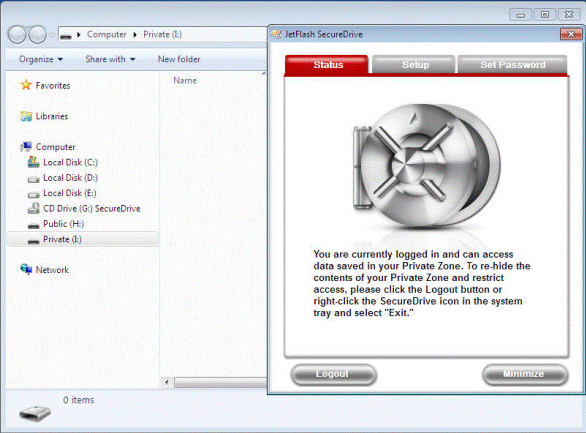Select Favorites in the navigation pane

pos(53,86)
